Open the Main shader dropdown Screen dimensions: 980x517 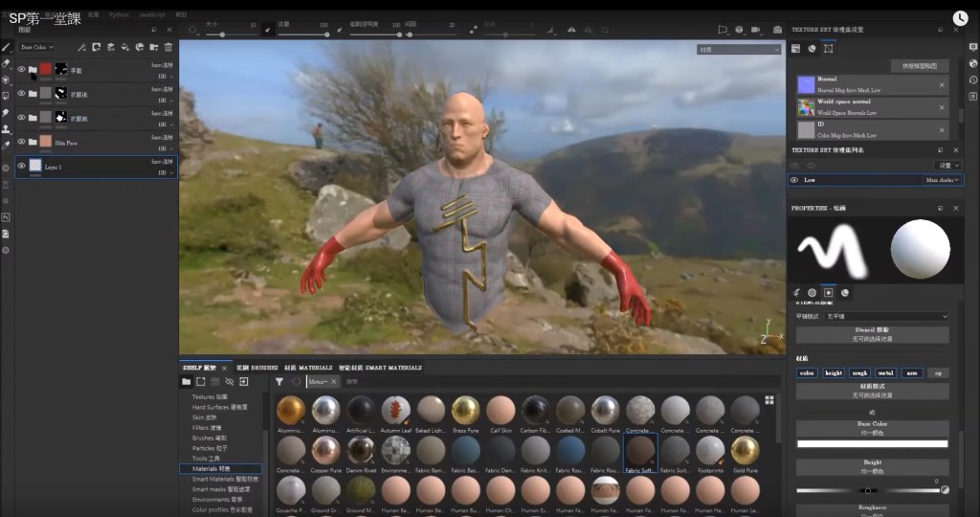(942, 180)
